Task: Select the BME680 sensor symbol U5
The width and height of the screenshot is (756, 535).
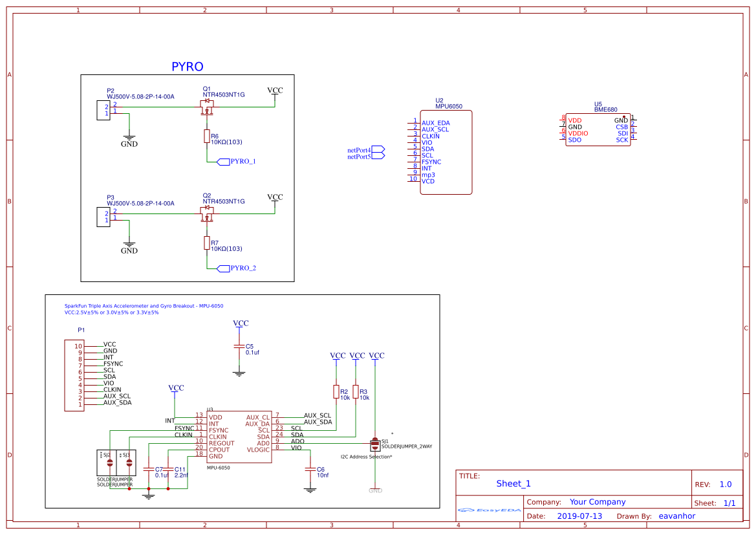Action: 596,129
